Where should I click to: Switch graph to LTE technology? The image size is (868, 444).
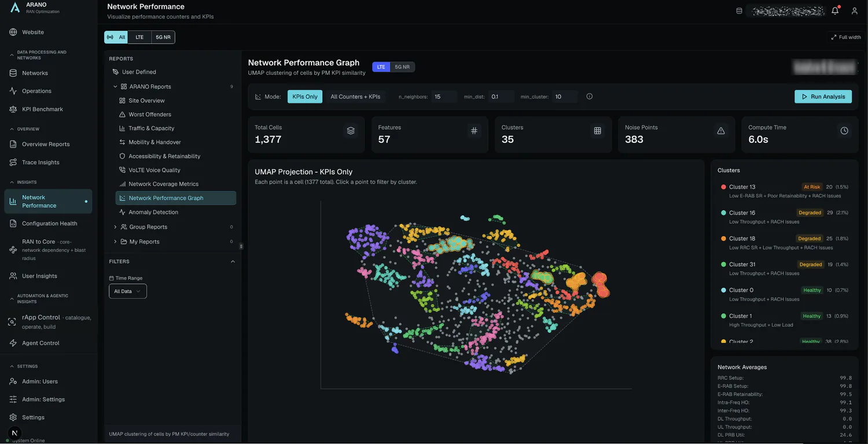pyautogui.click(x=381, y=67)
